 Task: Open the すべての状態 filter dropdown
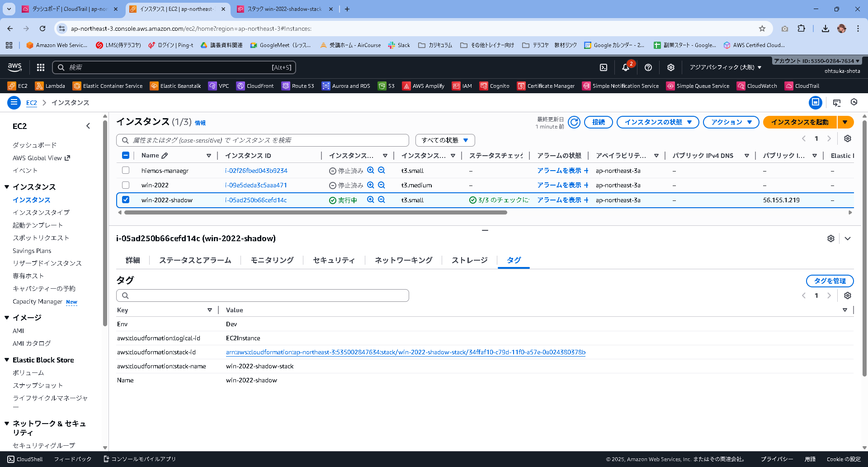click(445, 140)
